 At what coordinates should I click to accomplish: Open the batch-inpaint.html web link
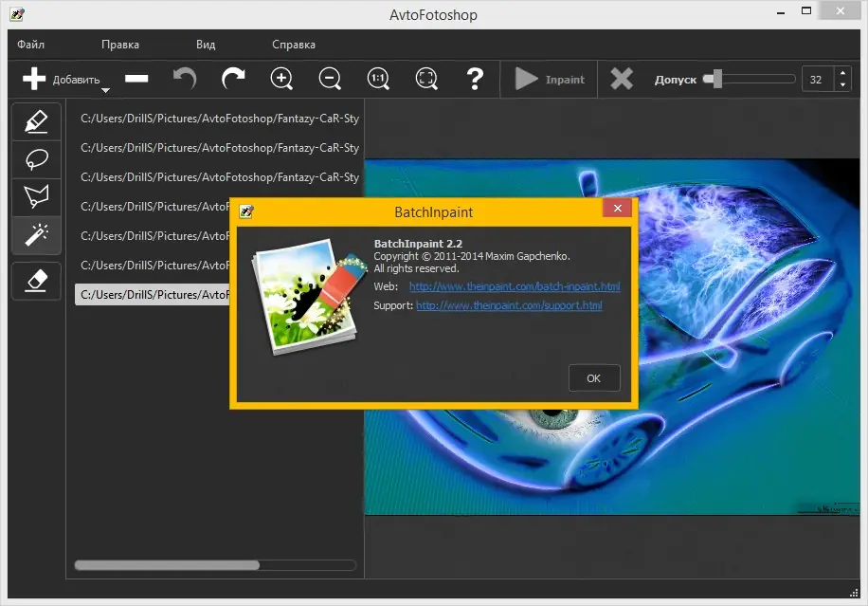515,286
